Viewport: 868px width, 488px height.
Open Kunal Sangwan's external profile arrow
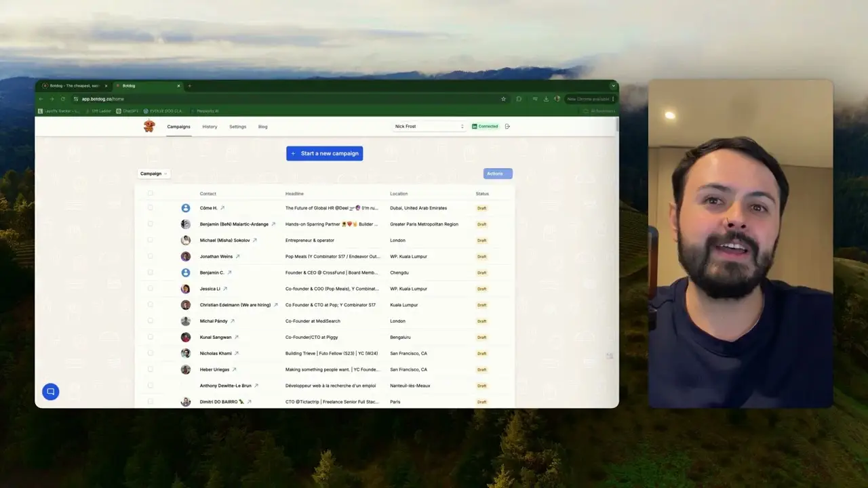pos(237,337)
